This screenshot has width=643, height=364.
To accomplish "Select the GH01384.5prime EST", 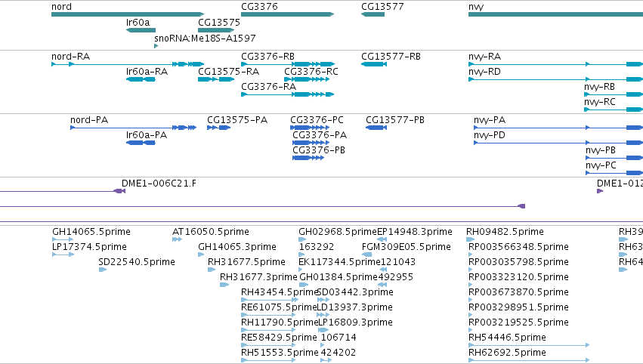I will [304, 285].
